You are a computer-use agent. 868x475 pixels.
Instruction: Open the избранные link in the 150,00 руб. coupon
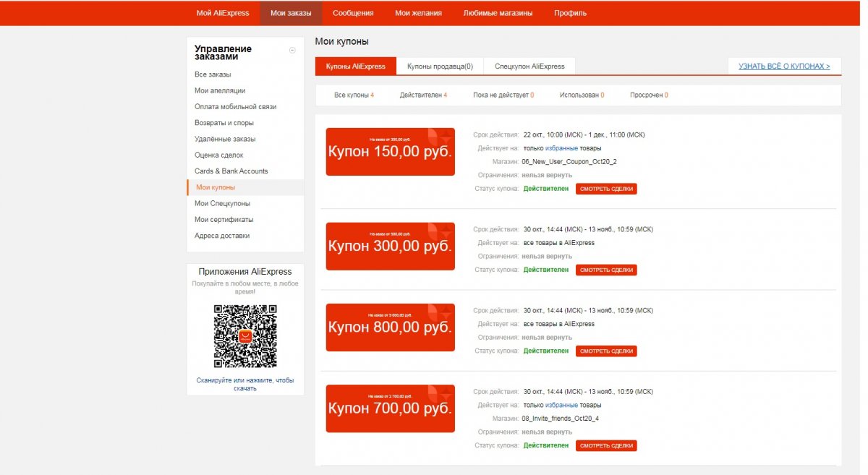(x=561, y=148)
